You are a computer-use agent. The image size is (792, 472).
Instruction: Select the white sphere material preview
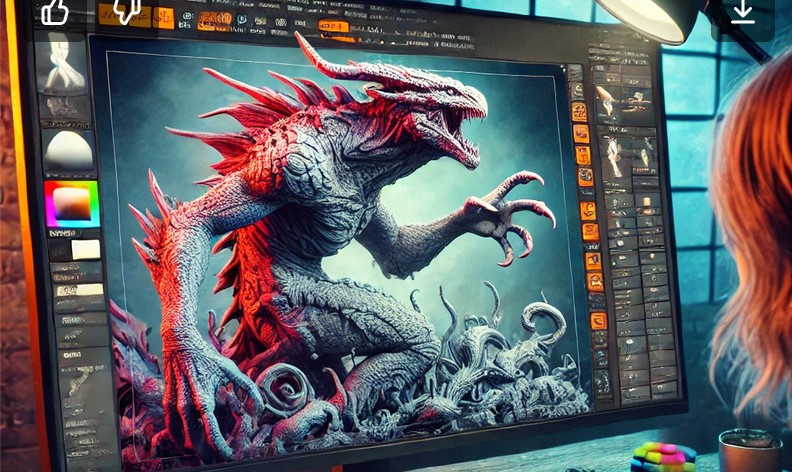click(68, 150)
